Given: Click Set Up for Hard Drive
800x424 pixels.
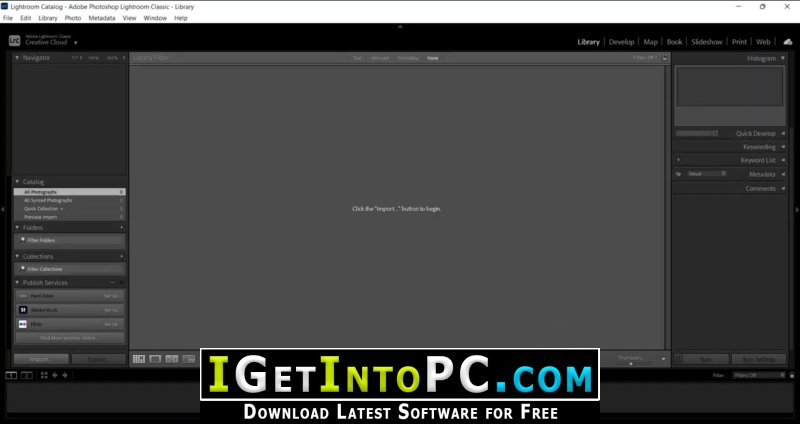Looking at the screenshot, I should (112, 296).
